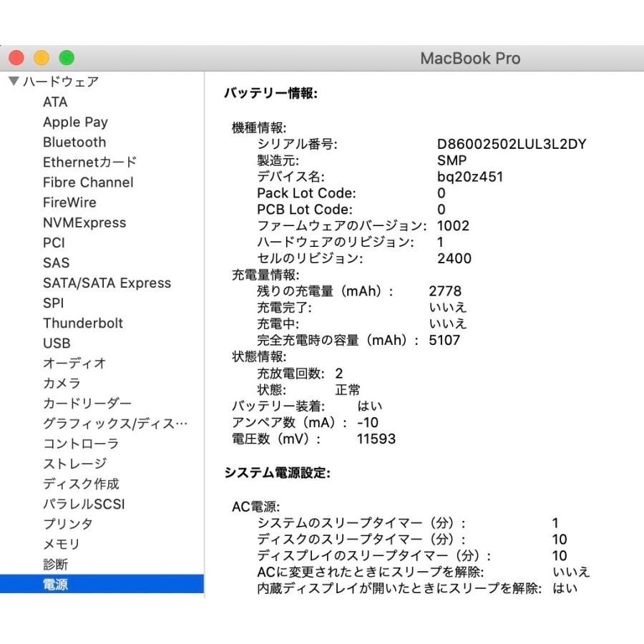Open SATA/SATA Express entry

coord(107,283)
